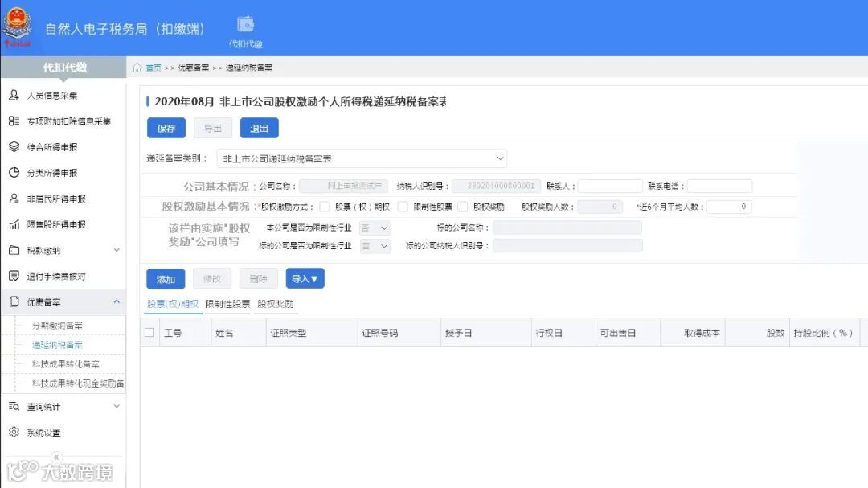Click the 标的公司纳税人识别号 field
This screenshot has height=488, width=868.
567,246
